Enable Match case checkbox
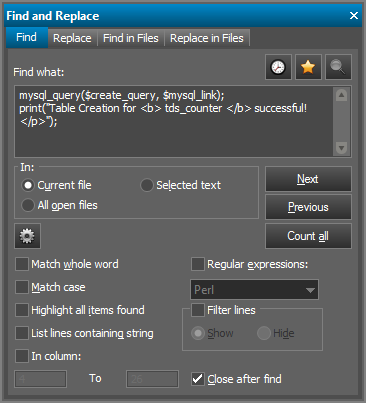The height and width of the screenshot is (403, 366). 22,287
